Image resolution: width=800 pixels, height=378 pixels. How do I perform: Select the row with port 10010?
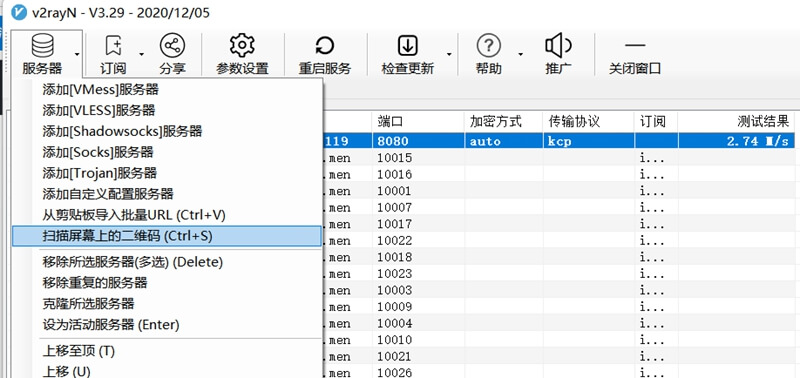point(559,340)
